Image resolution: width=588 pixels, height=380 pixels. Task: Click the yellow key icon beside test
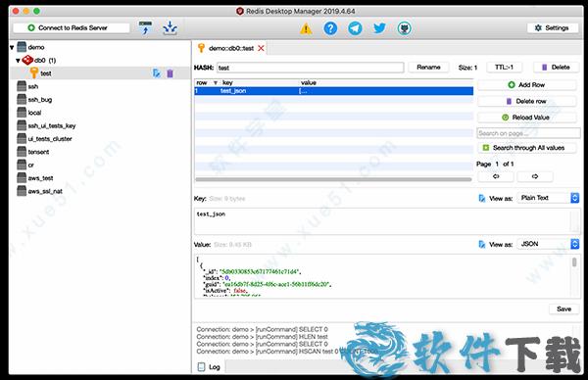coord(33,72)
